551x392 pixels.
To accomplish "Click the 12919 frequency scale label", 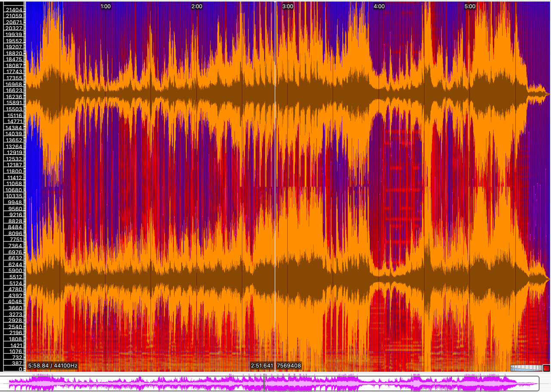I will (x=14, y=152).
